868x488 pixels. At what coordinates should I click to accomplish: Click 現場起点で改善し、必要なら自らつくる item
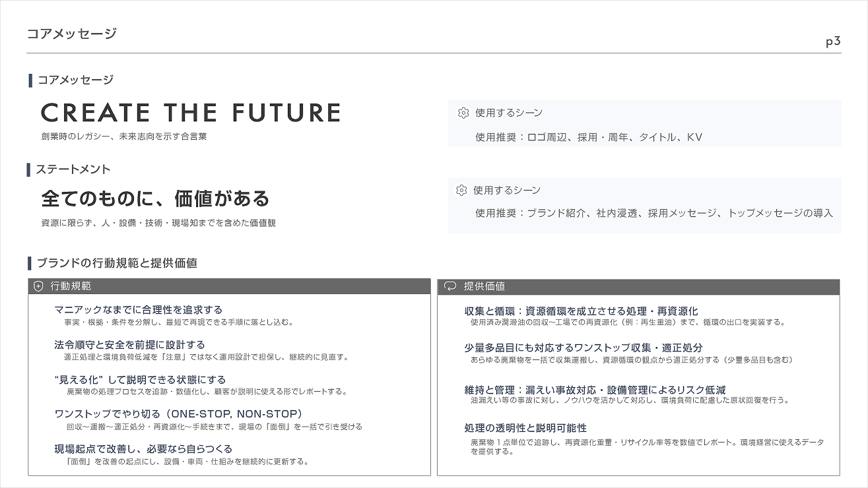click(x=143, y=449)
